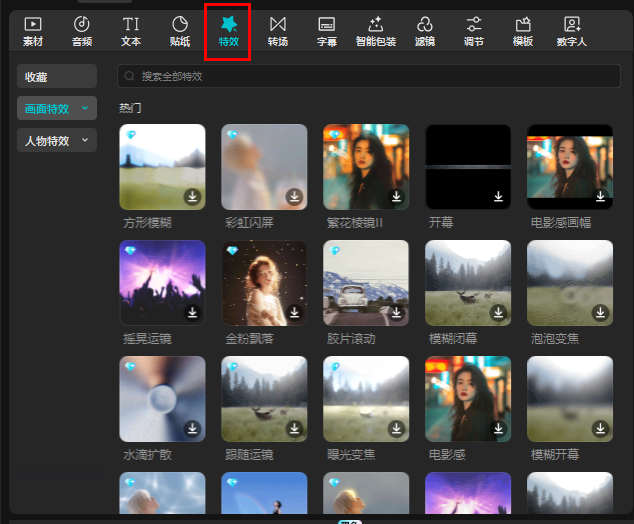Viewport: 634px width, 524px height.
Task: Preview the 开幕 effect thumbnail
Action: click(468, 167)
